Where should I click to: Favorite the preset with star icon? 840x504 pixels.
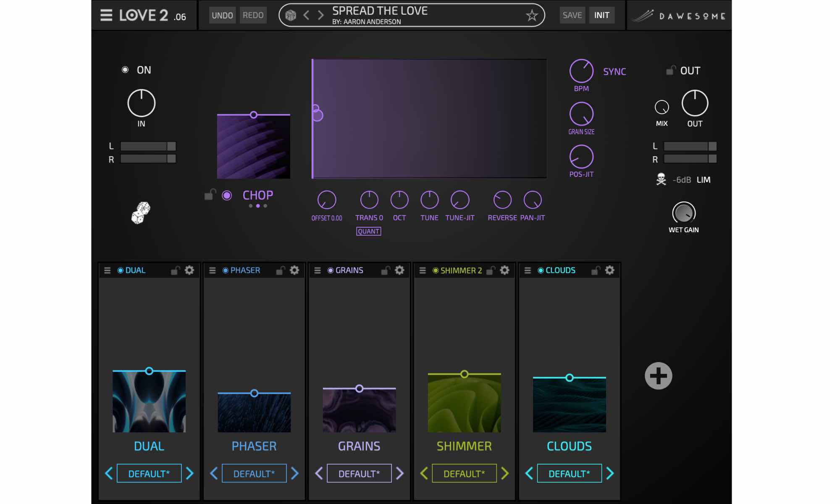pyautogui.click(x=532, y=16)
